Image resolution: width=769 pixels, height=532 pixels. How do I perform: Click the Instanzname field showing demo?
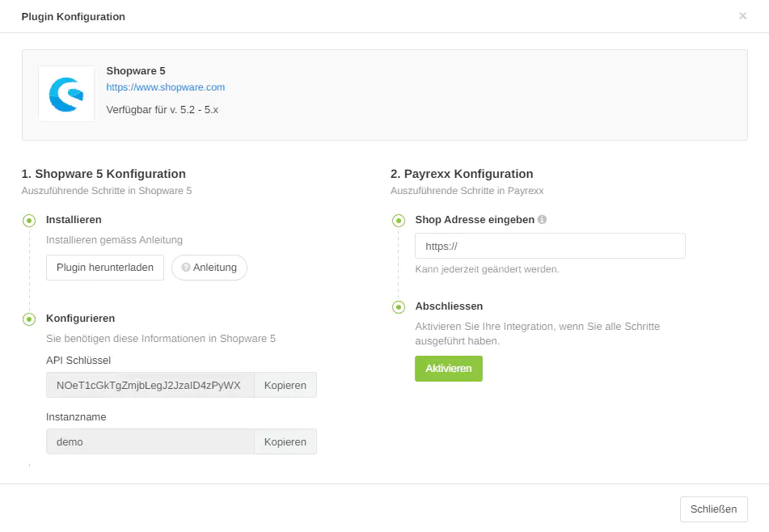coord(150,441)
